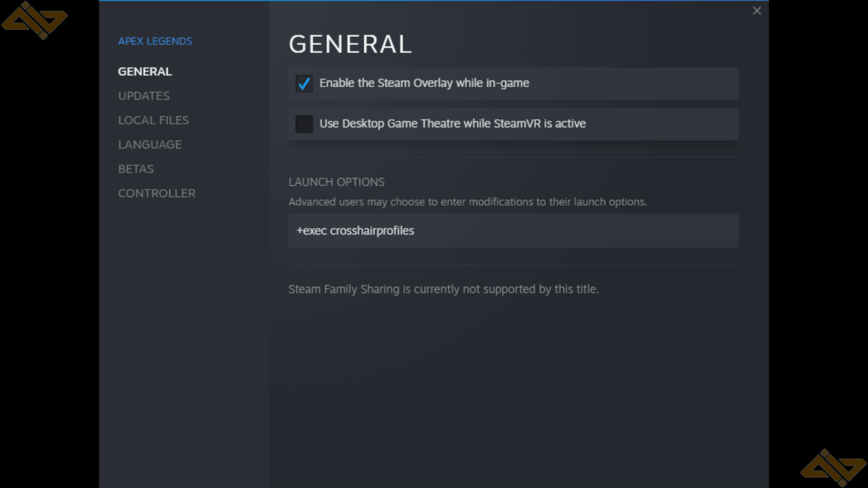Switch to the LOCAL FILES section
This screenshot has width=868, height=488.
click(x=153, y=120)
